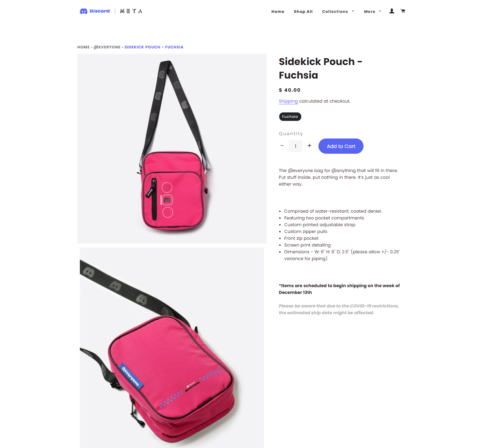This screenshot has width=484, height=448.
Task: Decrease quantity with the minus button
Action: tap(282, 146)
